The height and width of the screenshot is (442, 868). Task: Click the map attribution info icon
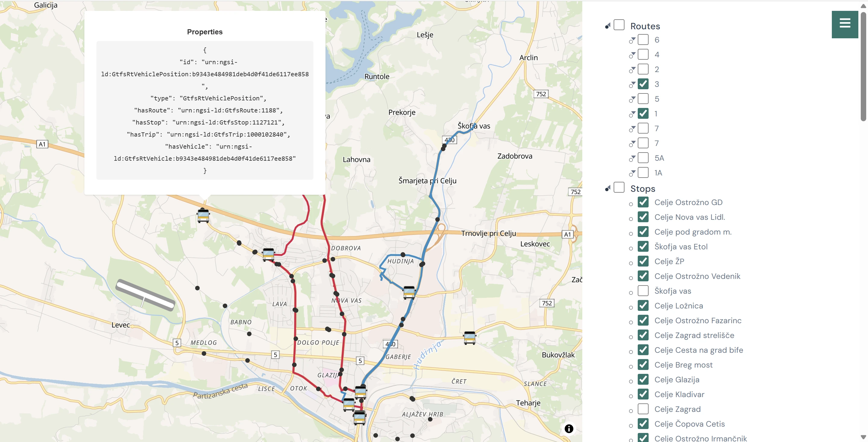569,428
